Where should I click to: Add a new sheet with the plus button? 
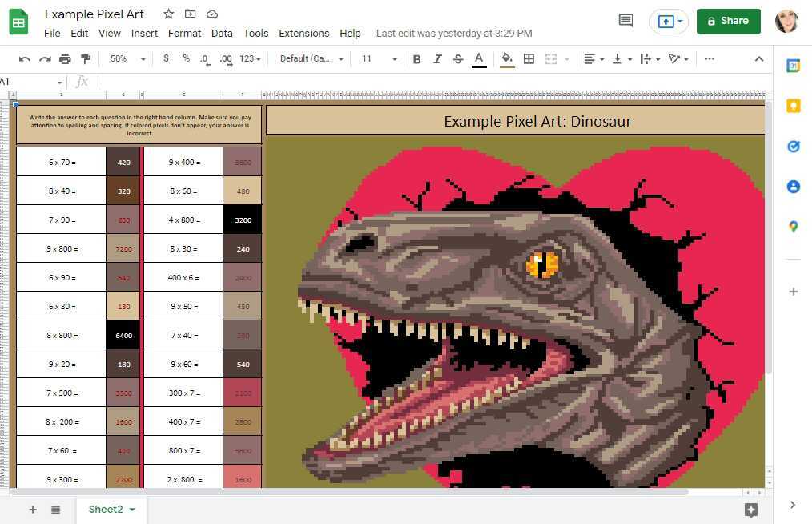point(32,509)
